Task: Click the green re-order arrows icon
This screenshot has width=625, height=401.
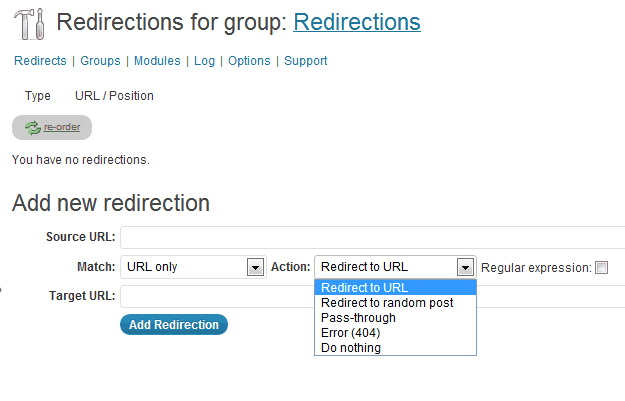Action: click(32, 127)
